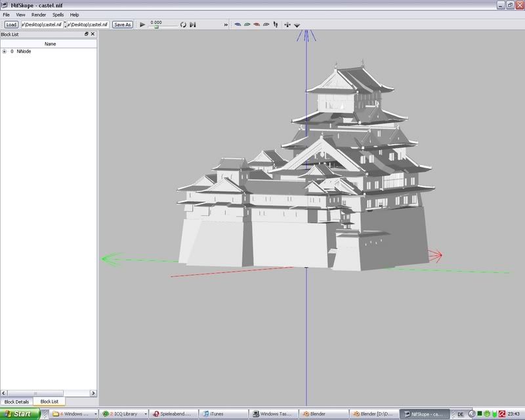Float the Block List panel
The image size is (525, 420).
87,33
